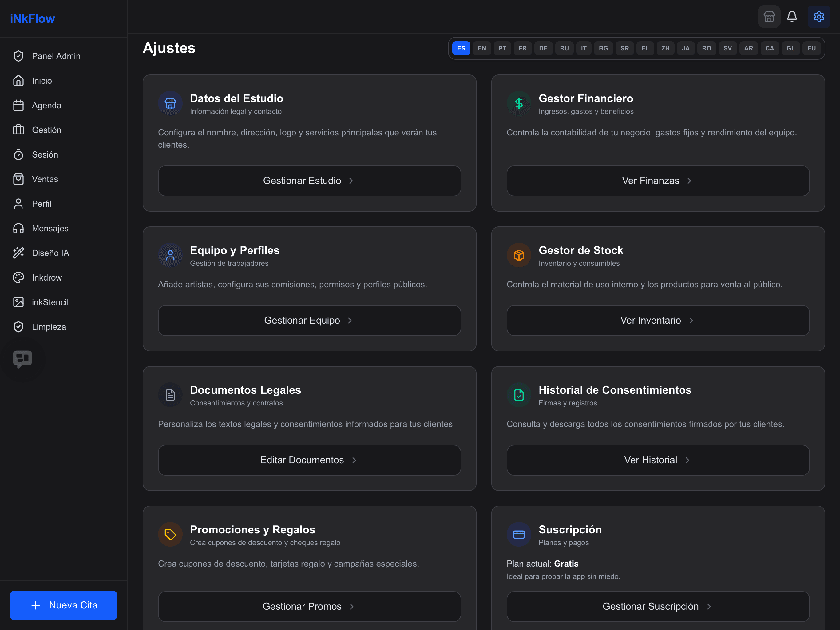This screenshot has width=840, height=630.
Task: Expand the Gestionar Estudio chevron
Action: 351,181
